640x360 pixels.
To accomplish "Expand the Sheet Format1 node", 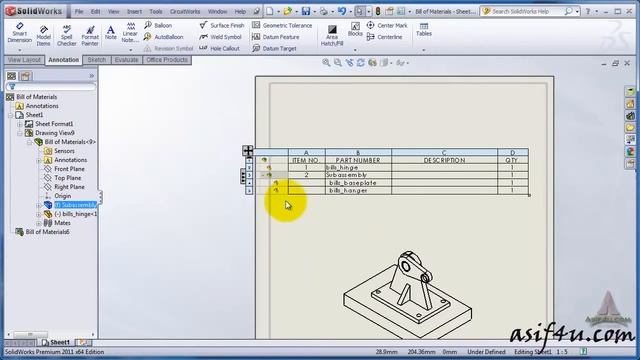I will 20,124.
